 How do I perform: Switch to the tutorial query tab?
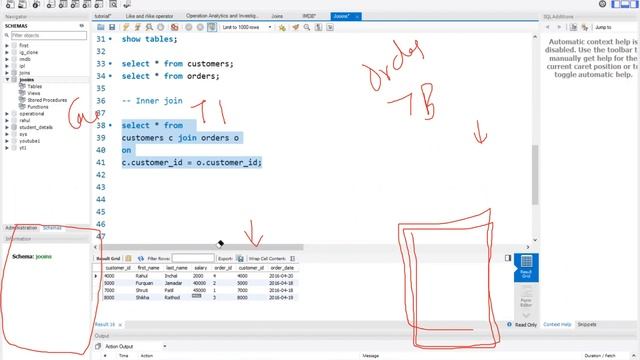[x=103, y=16]
